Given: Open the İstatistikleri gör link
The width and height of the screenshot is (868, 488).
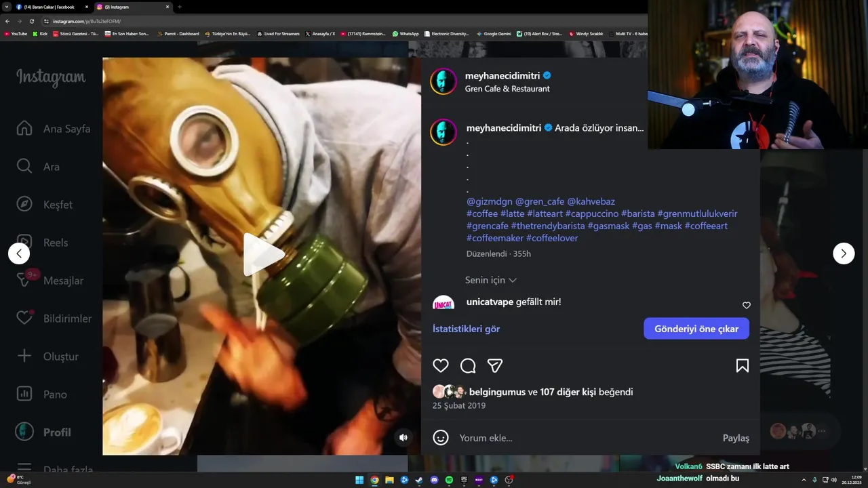Looking at the screenshot, I should (466, 329).
